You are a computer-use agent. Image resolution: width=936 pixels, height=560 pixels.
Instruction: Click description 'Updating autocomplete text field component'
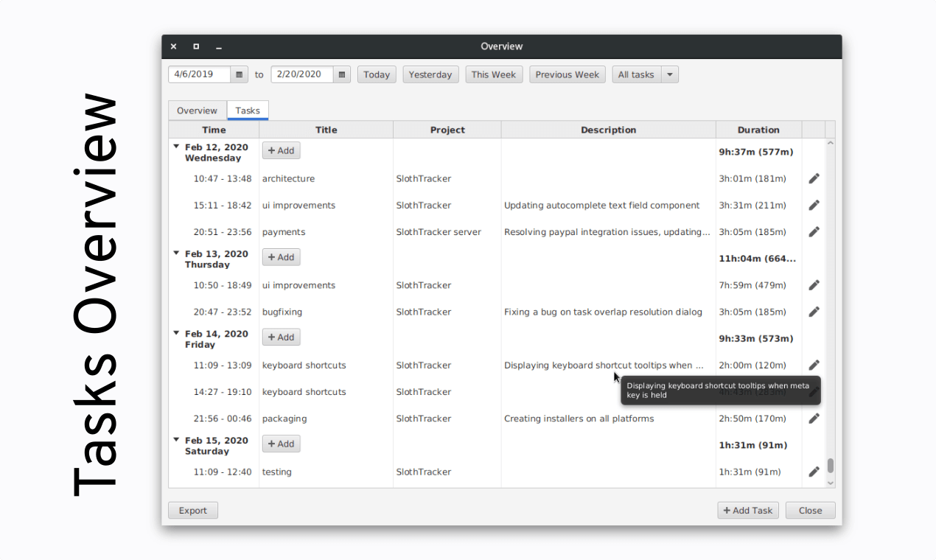pyautogui.click(x=602, y=205)
